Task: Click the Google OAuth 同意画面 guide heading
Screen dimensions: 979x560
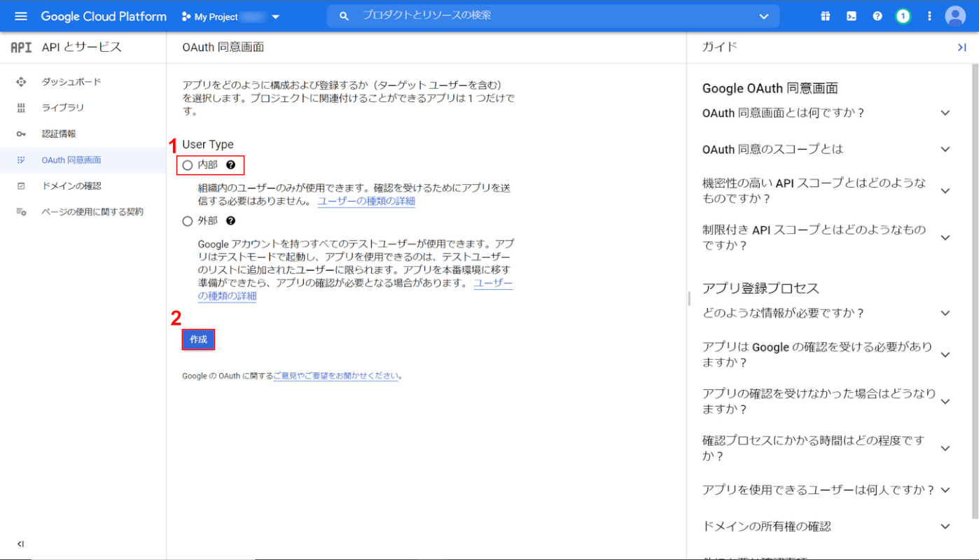Action: (770, 88)
